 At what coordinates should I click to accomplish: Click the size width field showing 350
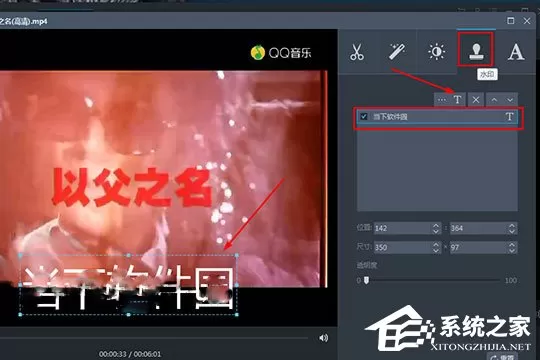(x=402, y=247)
